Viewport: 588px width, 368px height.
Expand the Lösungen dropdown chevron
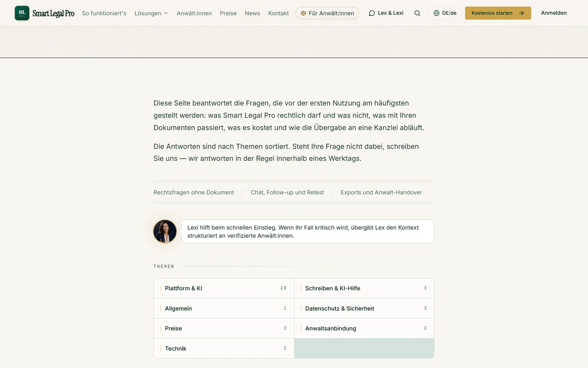pos(166,13)
